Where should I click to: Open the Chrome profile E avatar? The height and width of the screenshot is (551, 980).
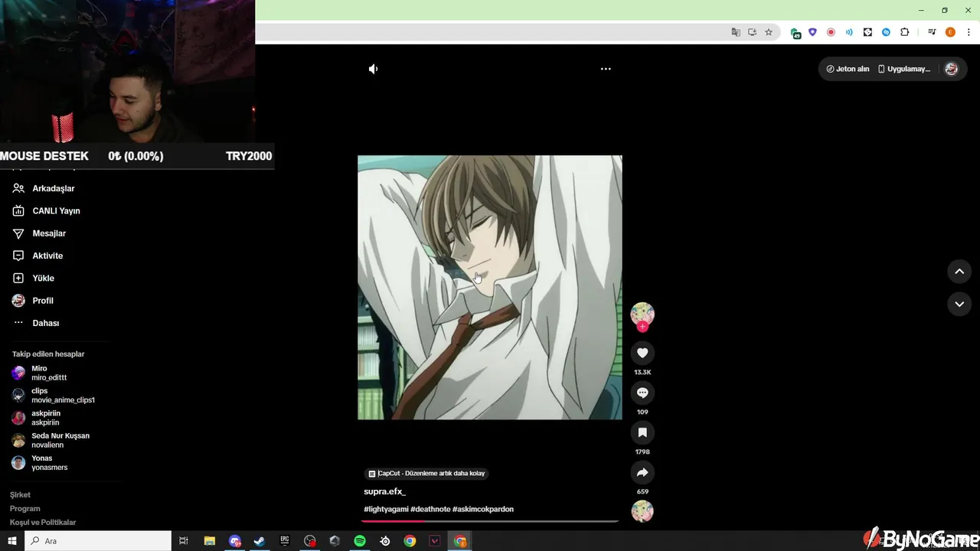[x=950, y=32]
